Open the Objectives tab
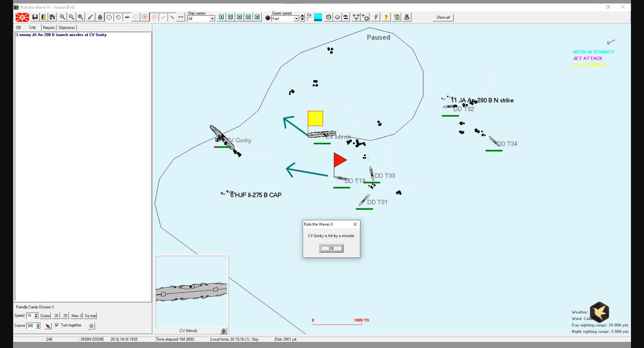Image resolution: width=644 pixels, height=348 pixels. 67,28
